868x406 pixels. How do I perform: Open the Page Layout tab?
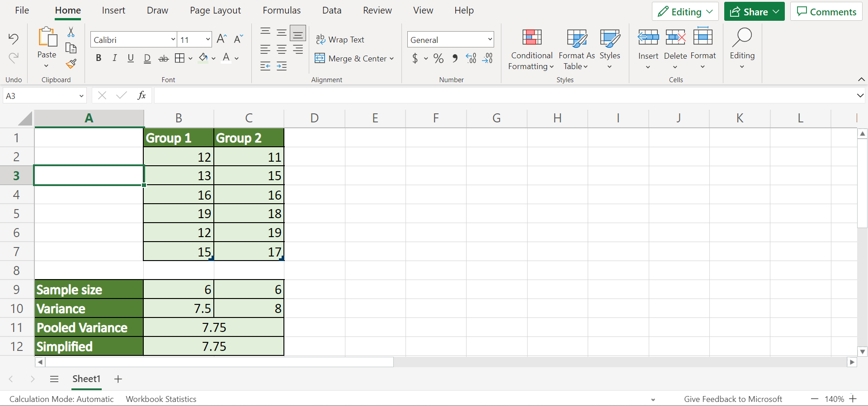click(x=215, y=10)
